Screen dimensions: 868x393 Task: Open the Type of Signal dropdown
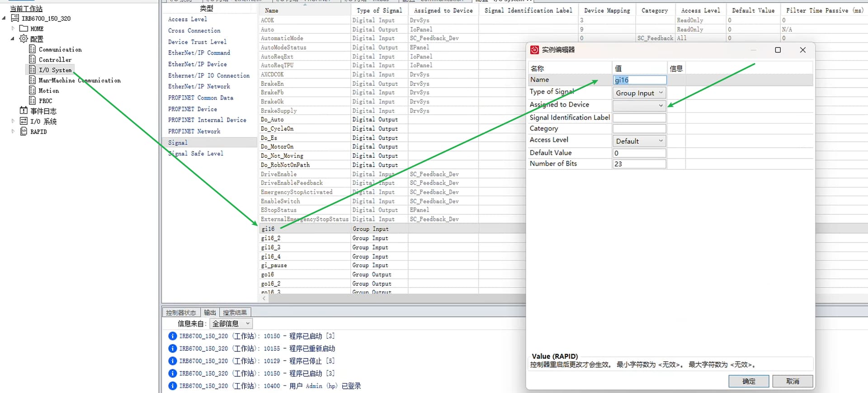(639, 93)
